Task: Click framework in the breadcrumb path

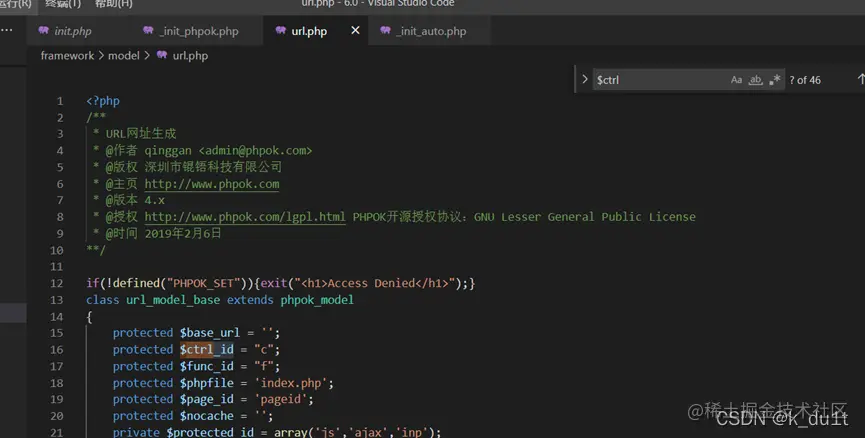Action: tap(67, 56)
